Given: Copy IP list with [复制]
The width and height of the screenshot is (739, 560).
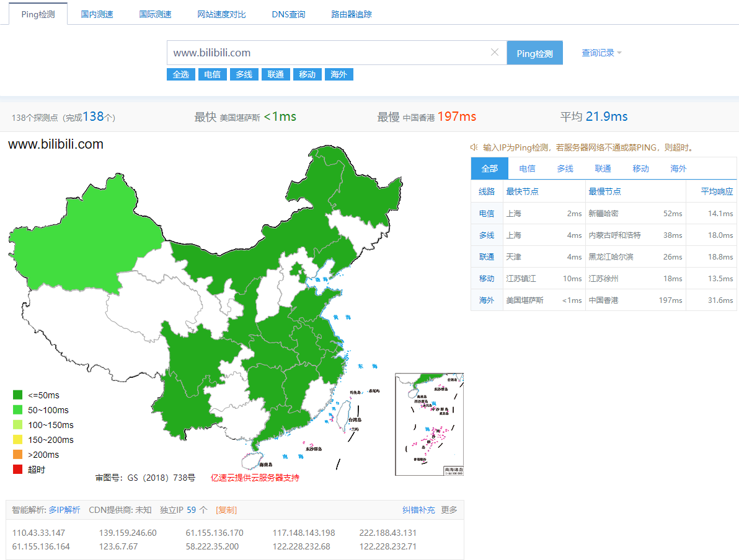Looking at the screenshot, I should [226, 510].
